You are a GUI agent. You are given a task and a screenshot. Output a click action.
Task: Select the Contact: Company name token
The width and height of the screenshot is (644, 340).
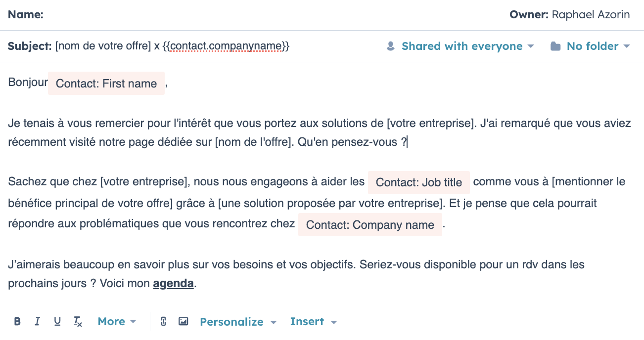pos(370,225)
